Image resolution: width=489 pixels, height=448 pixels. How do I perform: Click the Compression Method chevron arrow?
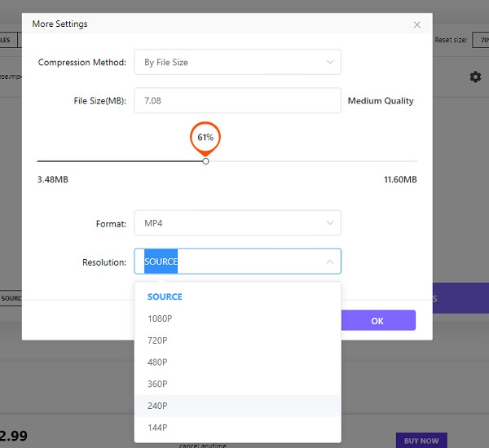[330, 62]
